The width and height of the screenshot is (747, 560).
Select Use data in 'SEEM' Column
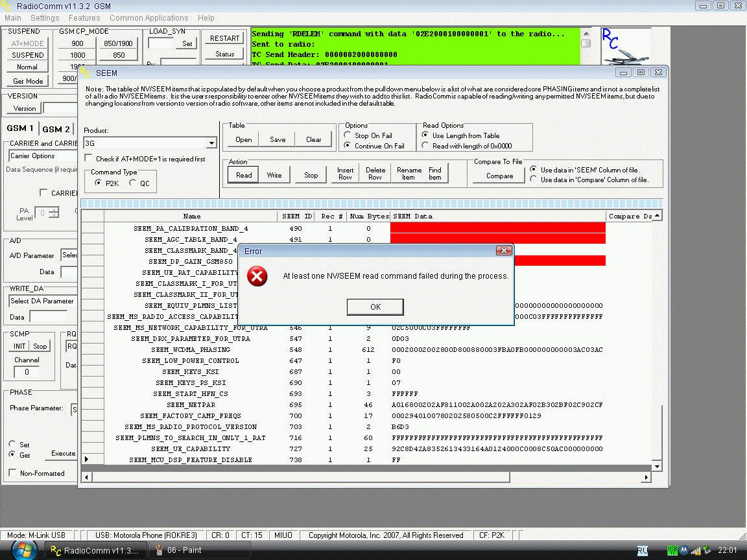click(533, 169)
